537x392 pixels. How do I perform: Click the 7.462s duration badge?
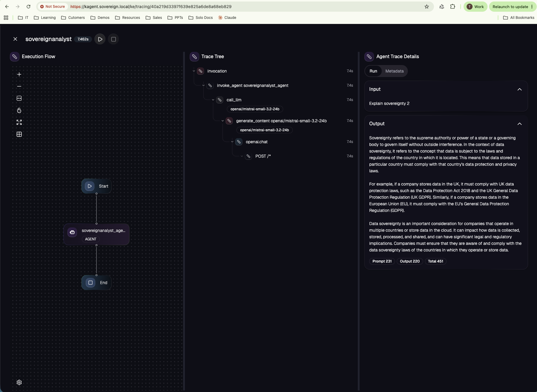coord(83,39)
